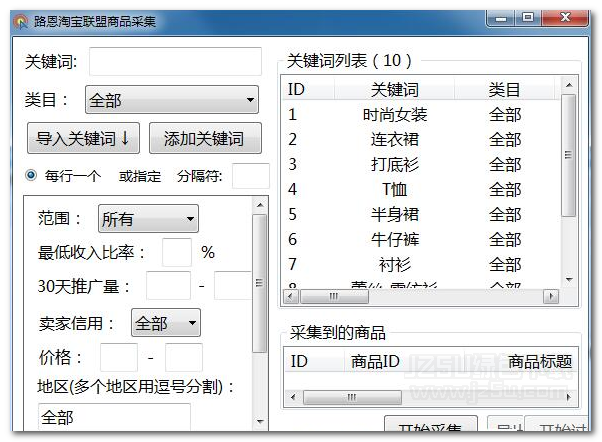This screenshot has width=602, height=442.
Task: Click the filter panel vertical scrollbar thumb
Action: [260, 283]
